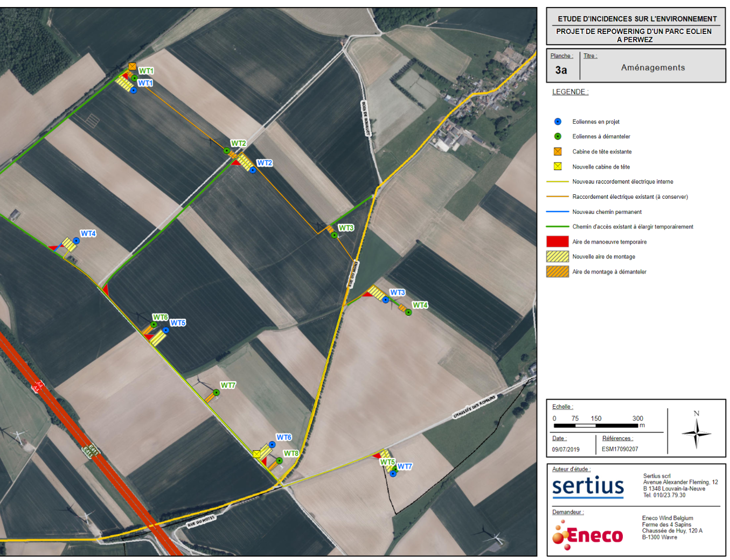Click the blue 'Nouveau chemin permanent' legend line
This screenshot has height=560, width=730.
tap(558, 212)
